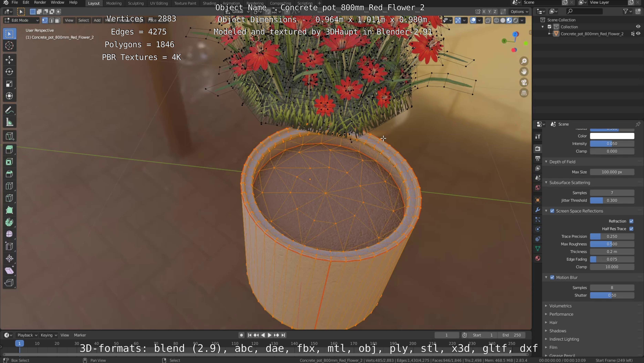644x363 pixels.
Task: Toggle the Refraction checkbox
Action: click(631, 221)
